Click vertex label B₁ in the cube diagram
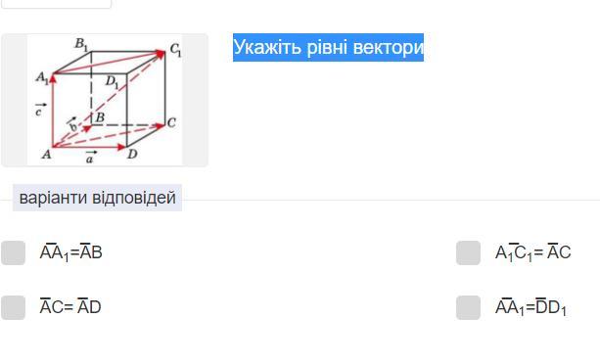The image size is (600, 364). click(x=81, y=44)
